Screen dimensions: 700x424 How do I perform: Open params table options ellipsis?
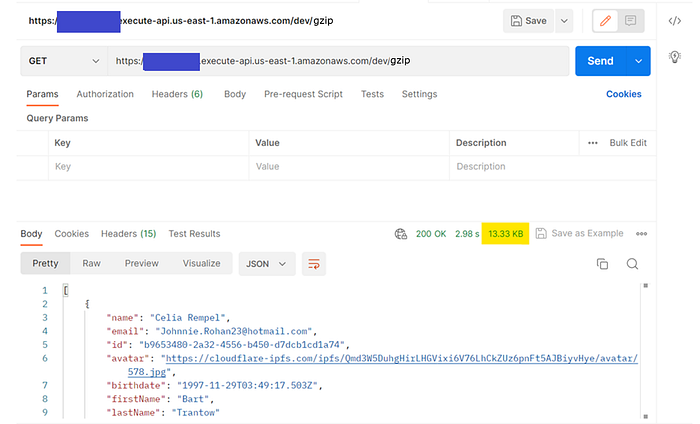[x=593, y=143]
